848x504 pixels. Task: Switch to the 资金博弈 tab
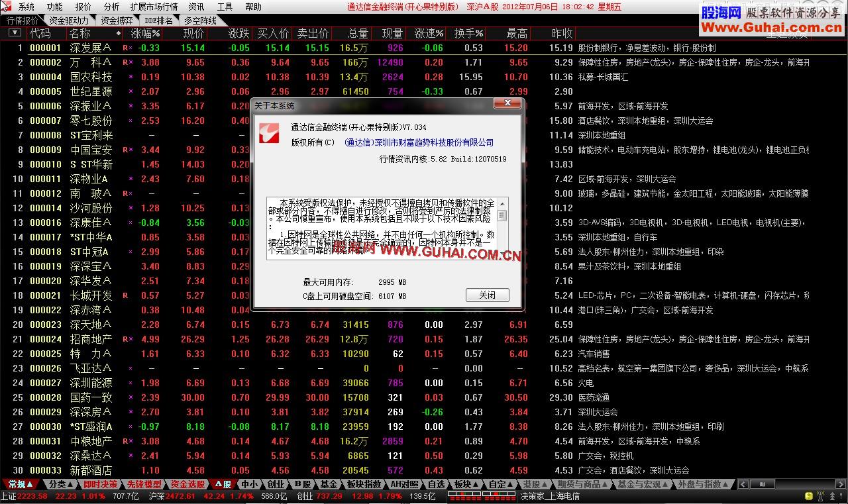tap(117, 21)
